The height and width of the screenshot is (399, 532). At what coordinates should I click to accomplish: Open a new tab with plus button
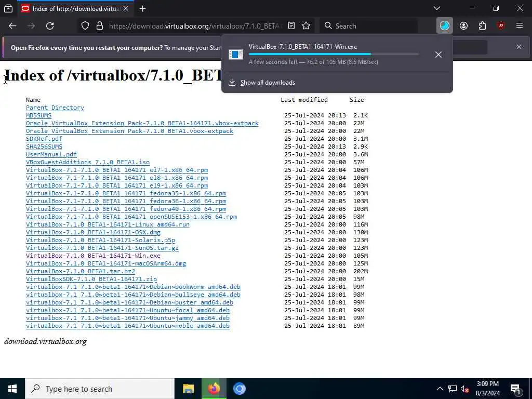pos(142,9)
